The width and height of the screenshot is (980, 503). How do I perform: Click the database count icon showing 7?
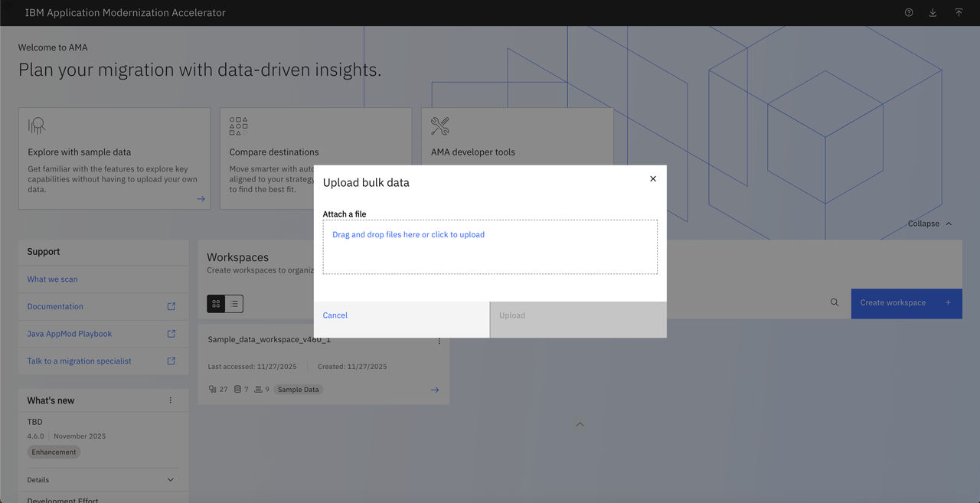237,390
